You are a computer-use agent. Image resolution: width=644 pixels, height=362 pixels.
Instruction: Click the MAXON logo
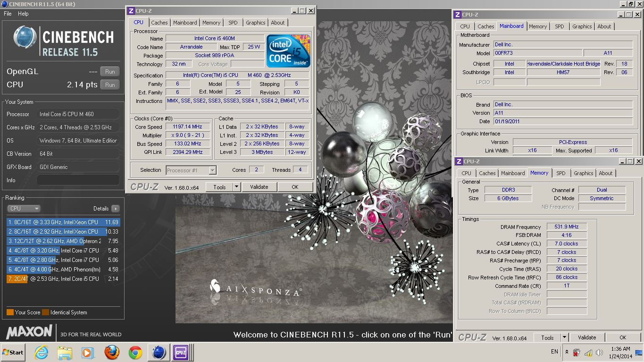[x=29, y=331]
